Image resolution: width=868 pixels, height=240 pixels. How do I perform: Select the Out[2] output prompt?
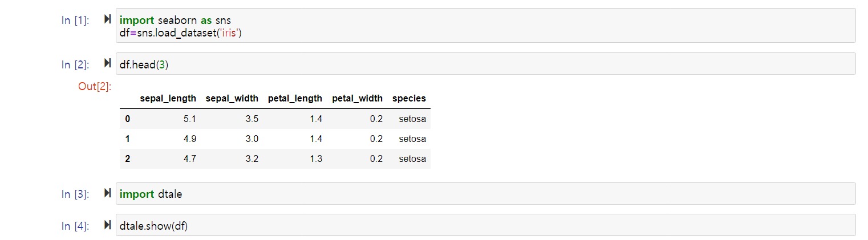point(94,87)
